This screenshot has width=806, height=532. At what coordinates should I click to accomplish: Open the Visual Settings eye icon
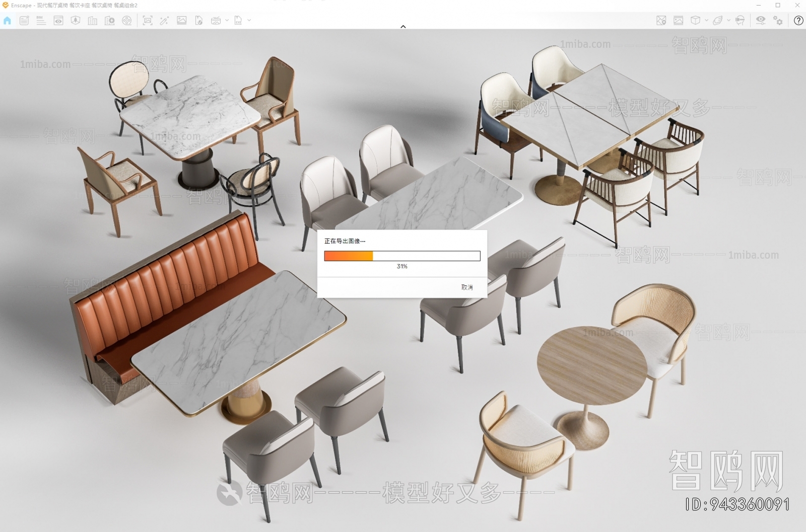click(x=761, y=21)
